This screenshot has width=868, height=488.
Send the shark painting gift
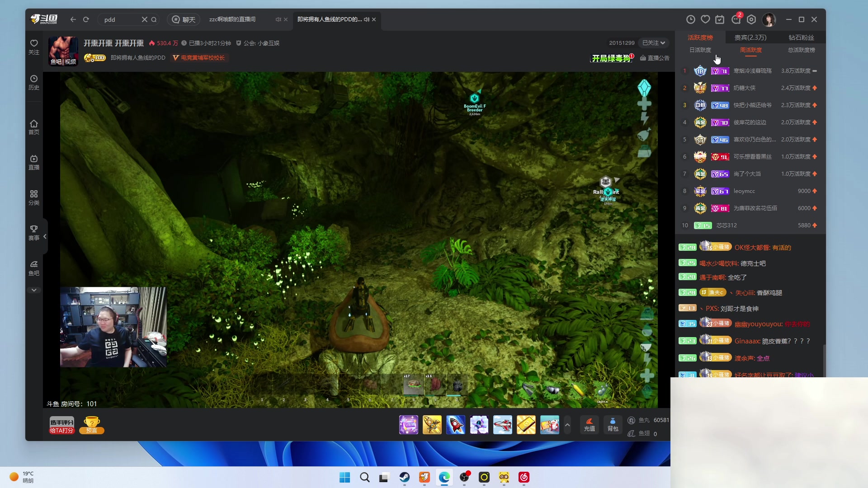click(x=550, y=425)
